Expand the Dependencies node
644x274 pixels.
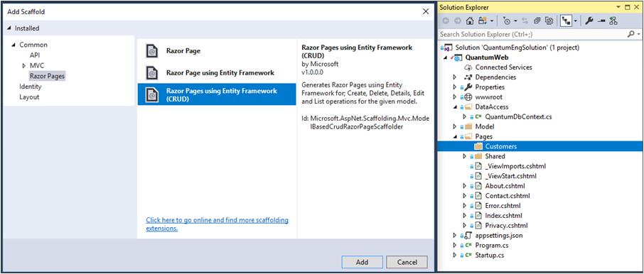[x=455, y=77]
